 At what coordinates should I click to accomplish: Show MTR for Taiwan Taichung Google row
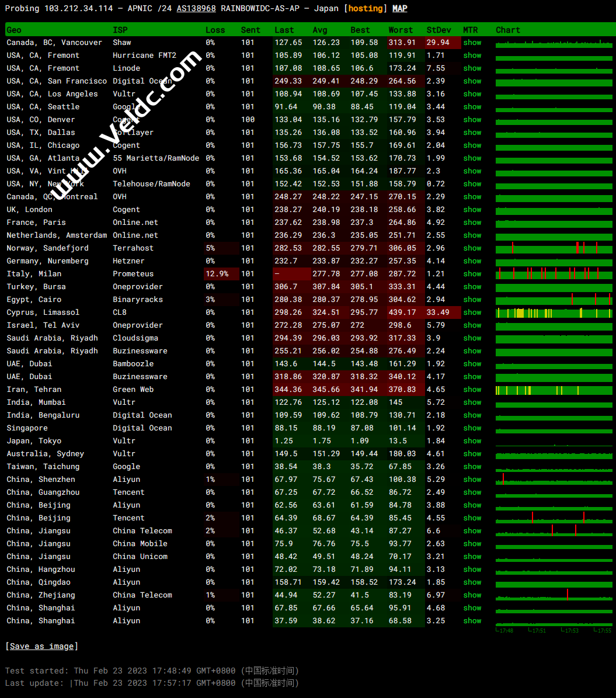pos(472,467)
